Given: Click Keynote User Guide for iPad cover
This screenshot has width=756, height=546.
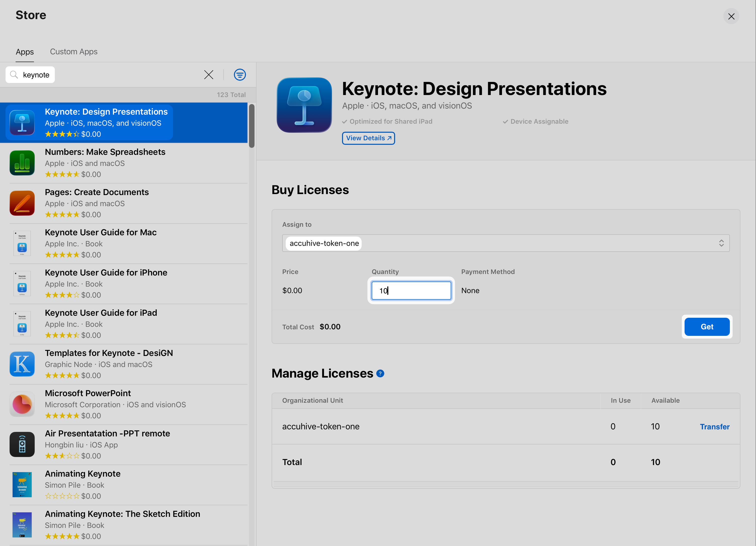Looking at the screenshot, I should [22, 324].
